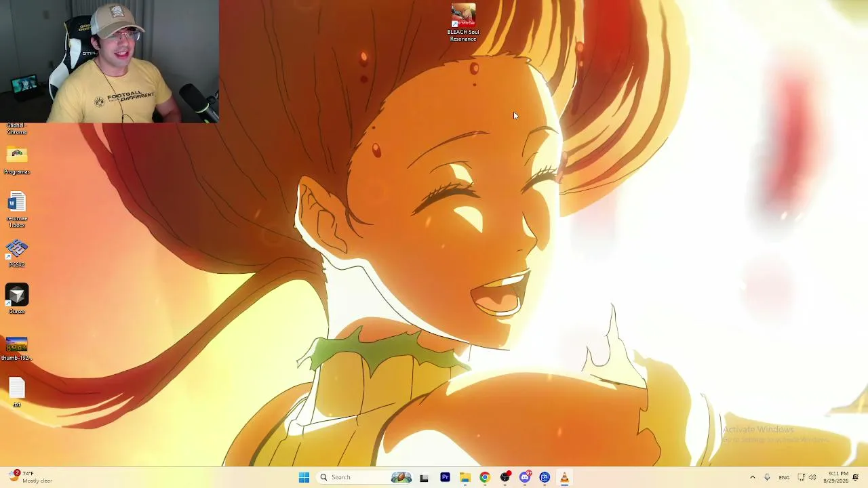Launch the Cursor shortcut on the desktop

pos(17,299)
